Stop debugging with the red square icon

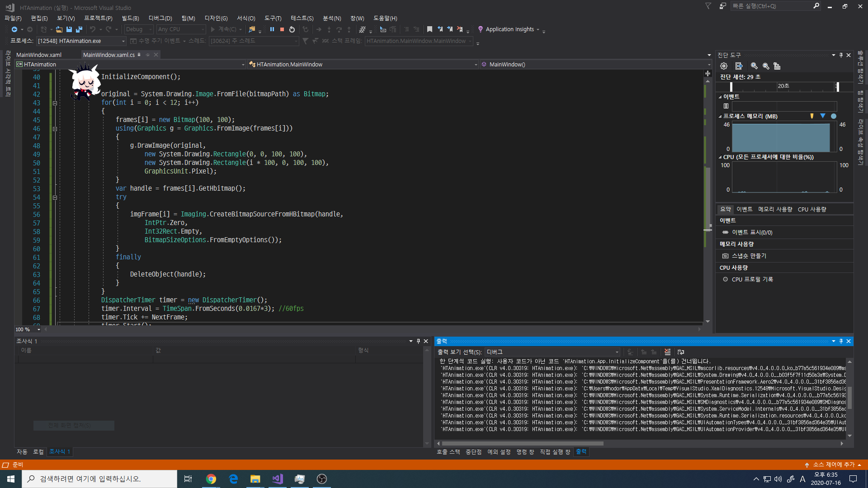(282, 29)
